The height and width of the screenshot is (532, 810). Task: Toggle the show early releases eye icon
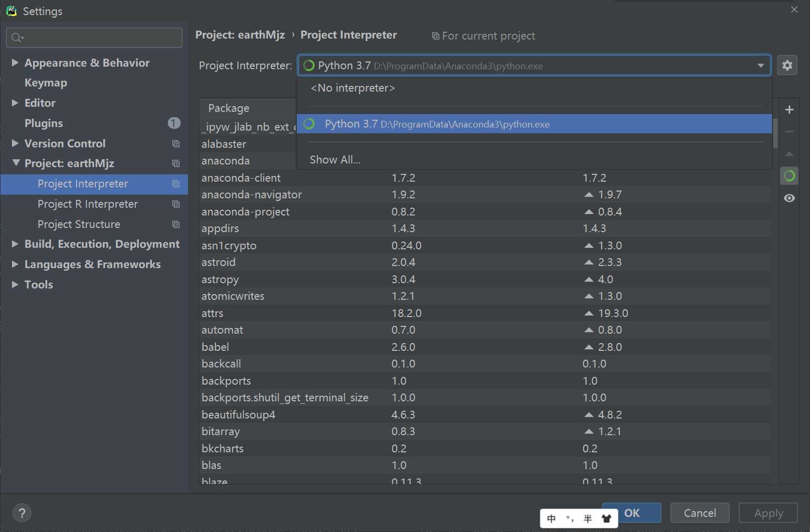(789, 198)
